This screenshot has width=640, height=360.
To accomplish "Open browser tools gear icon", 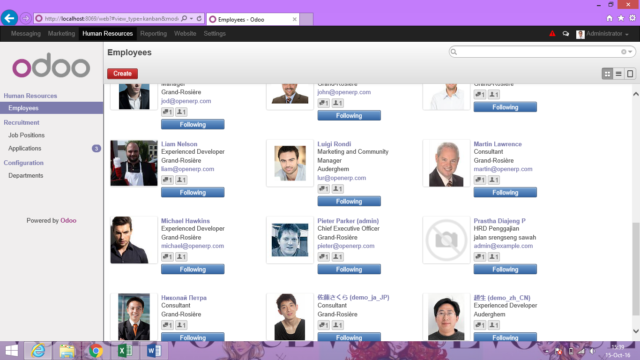I will tap(632, 18).
